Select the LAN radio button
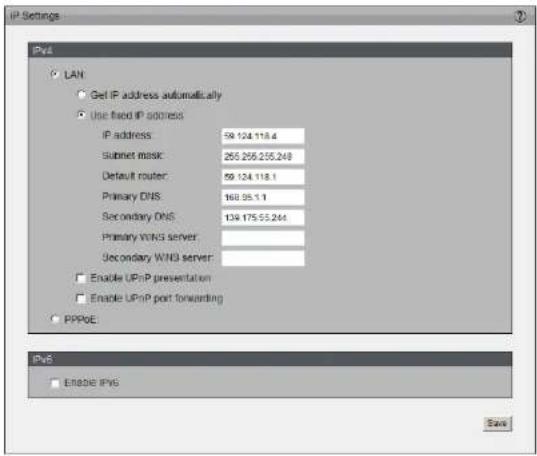 [x=54, y=74]
